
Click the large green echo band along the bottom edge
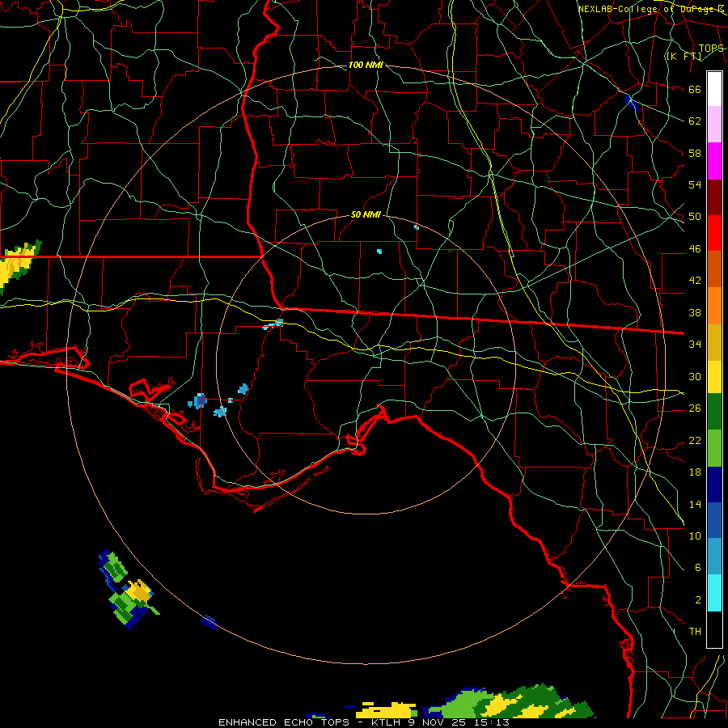(x=509, y=701)
